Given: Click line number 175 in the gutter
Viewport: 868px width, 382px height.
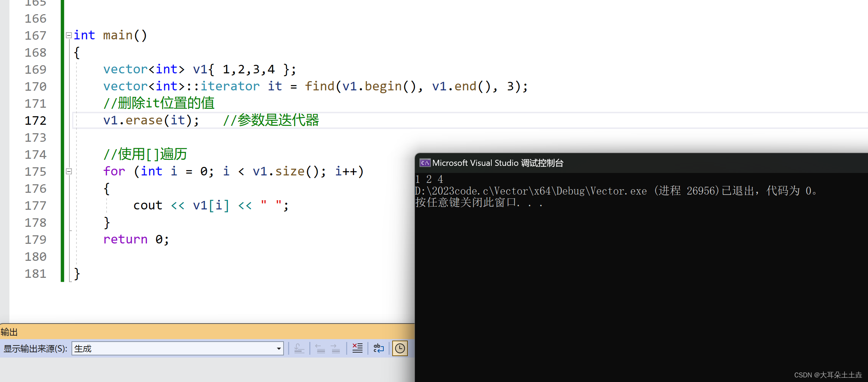Looking at the screenshot, I should 35,172.
